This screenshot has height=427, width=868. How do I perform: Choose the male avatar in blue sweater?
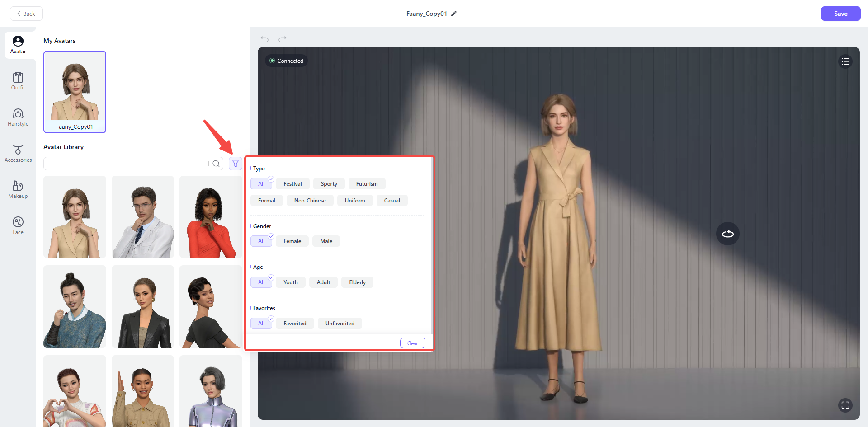tap(75, 306)
